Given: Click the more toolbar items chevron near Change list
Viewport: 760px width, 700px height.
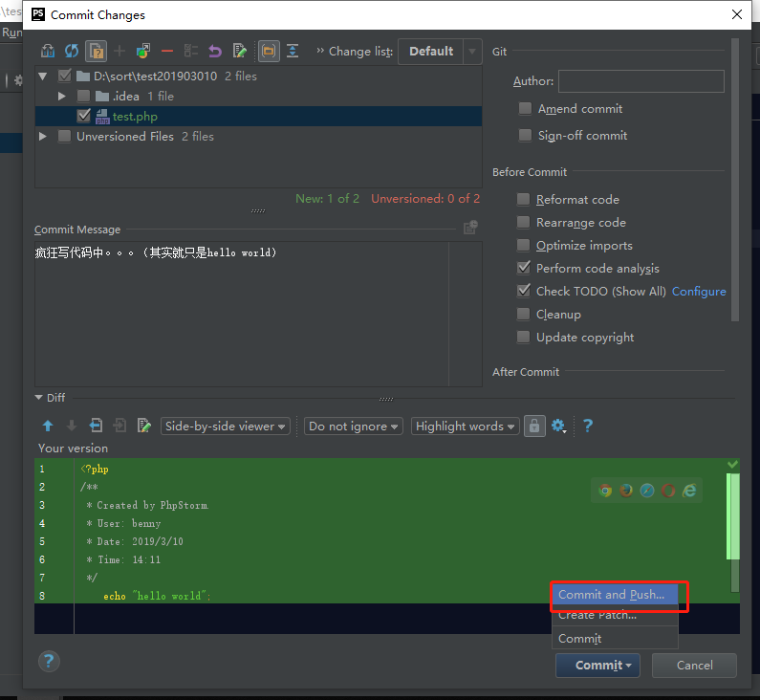Looking at the screenshot, I should [x=320, y=51].
